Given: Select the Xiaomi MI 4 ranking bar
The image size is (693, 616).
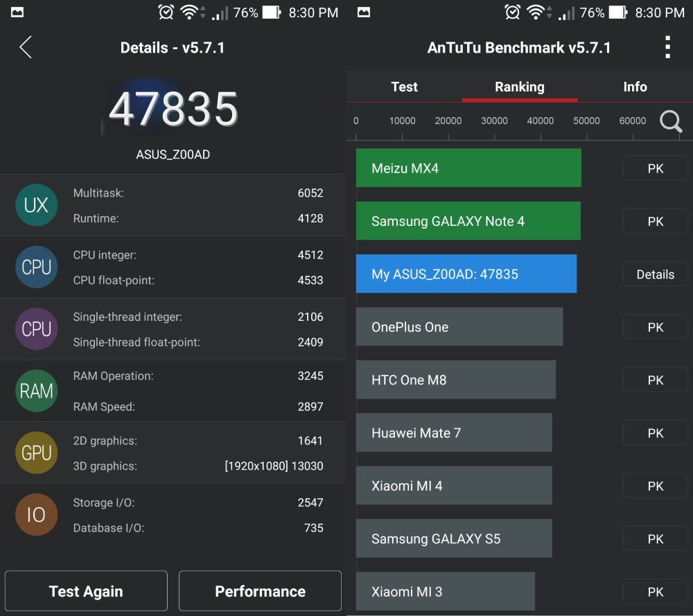Looking at the screenshot, I should (454, 486).
